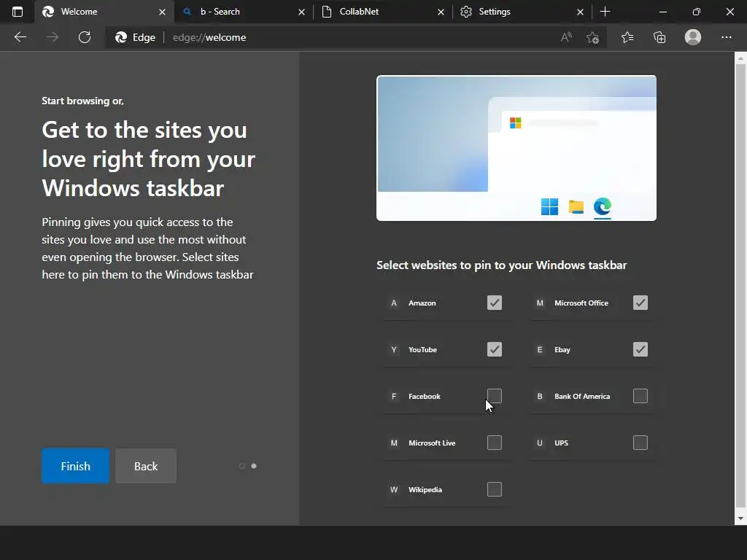Add this page to favorites
This screenshot has height=560, width=747.
pos(592,37)
